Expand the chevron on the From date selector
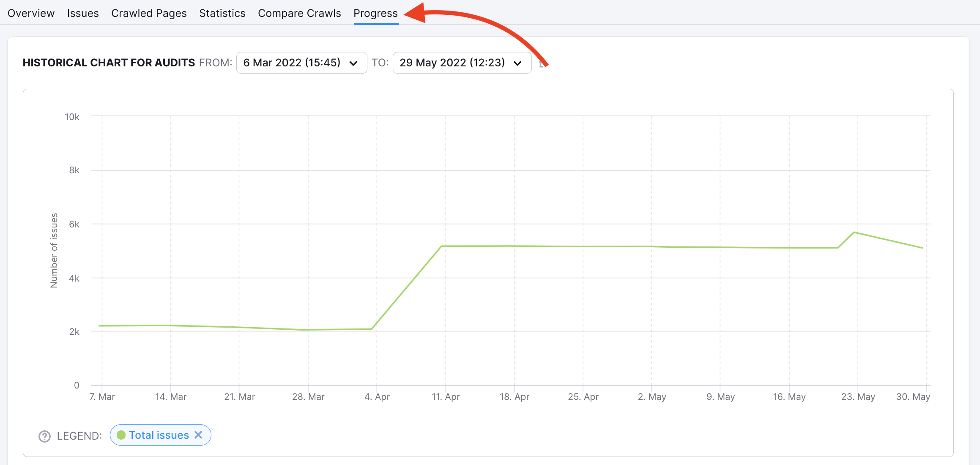Image resolution: width=980 pixels, height=465 pixels. pyautogui.click(x=354, y=63)
